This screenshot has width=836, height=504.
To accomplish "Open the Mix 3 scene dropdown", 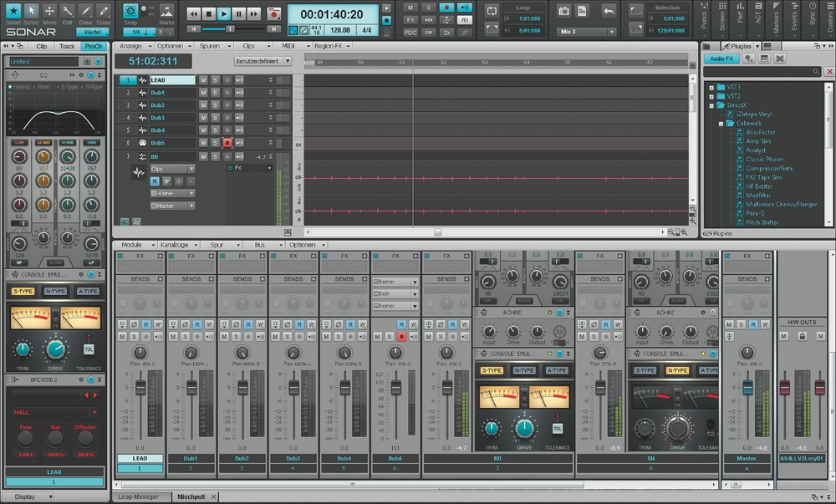I will point(585,32).
